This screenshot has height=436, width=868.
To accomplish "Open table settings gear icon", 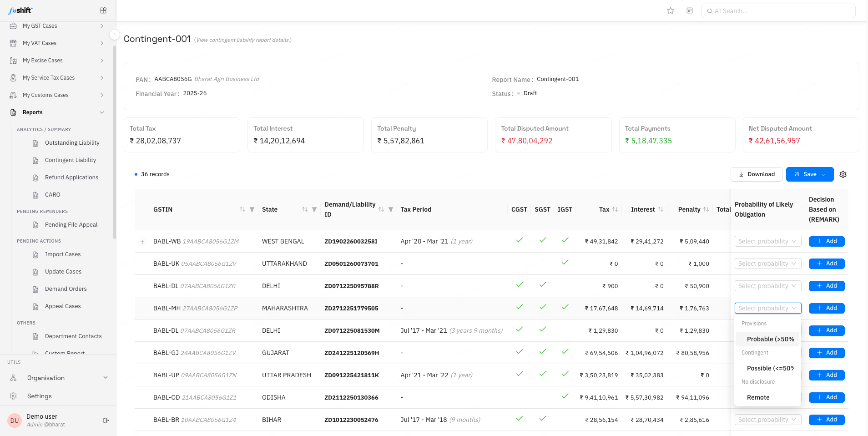I will (843, 174).
